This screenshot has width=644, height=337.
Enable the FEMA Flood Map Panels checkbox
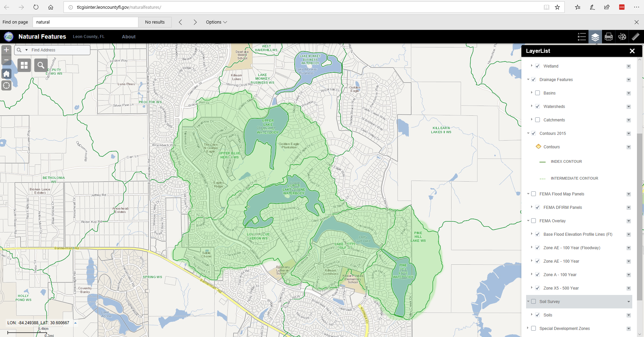click(x=533, y=194)
